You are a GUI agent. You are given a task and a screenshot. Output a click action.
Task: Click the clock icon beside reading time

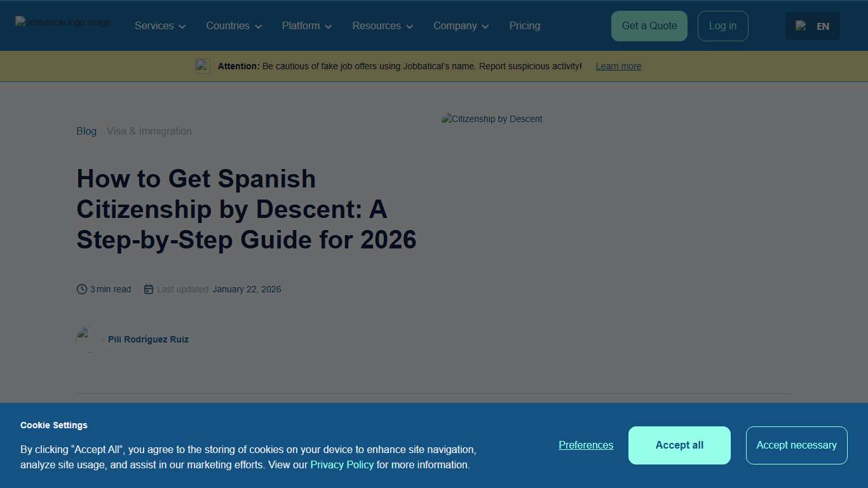pos(81,288)
